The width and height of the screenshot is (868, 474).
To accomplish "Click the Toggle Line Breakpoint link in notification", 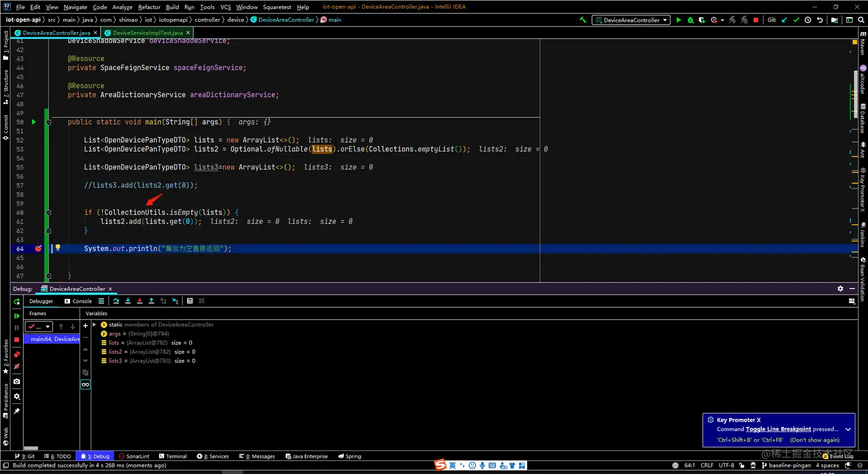I will click(x=778, y=429).
